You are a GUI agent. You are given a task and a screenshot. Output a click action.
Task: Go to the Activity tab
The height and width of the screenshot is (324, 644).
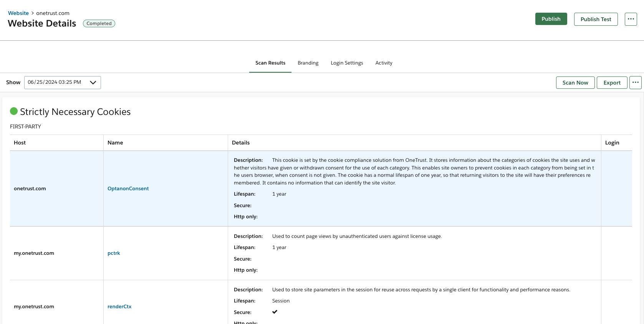(384, 63)
